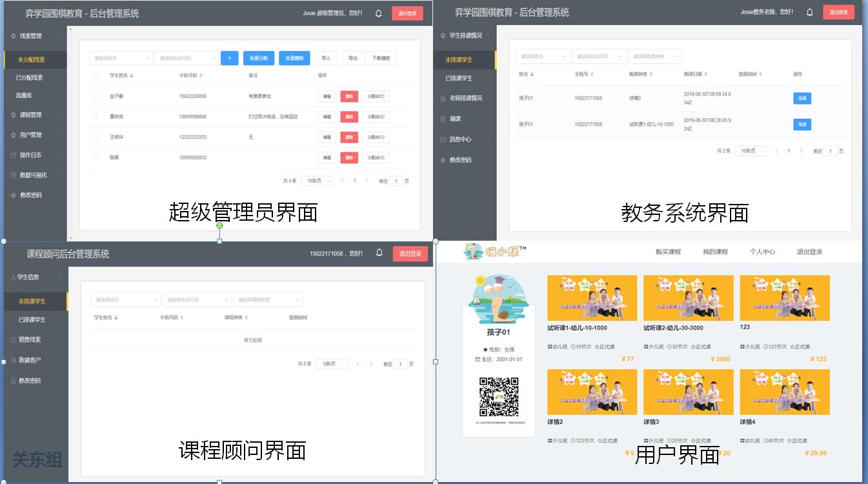Click the bell icon beside Josie教务老师 greeting
868x484 pixels.
click(810, 12)
